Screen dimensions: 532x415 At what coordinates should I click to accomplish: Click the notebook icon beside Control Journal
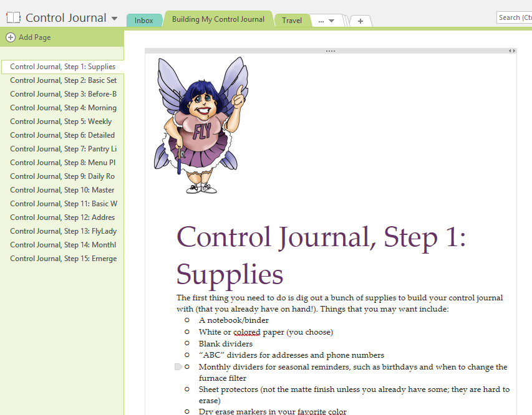13,17
